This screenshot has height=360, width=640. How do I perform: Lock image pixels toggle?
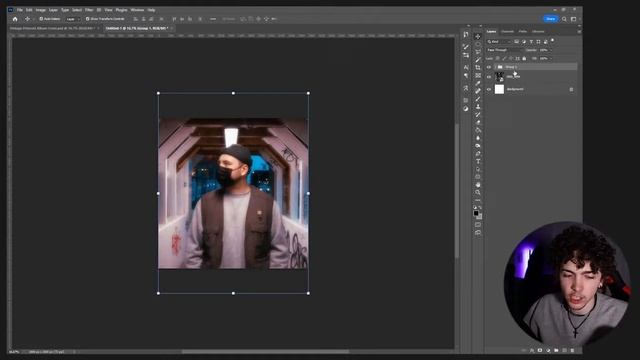coord(504,58)
